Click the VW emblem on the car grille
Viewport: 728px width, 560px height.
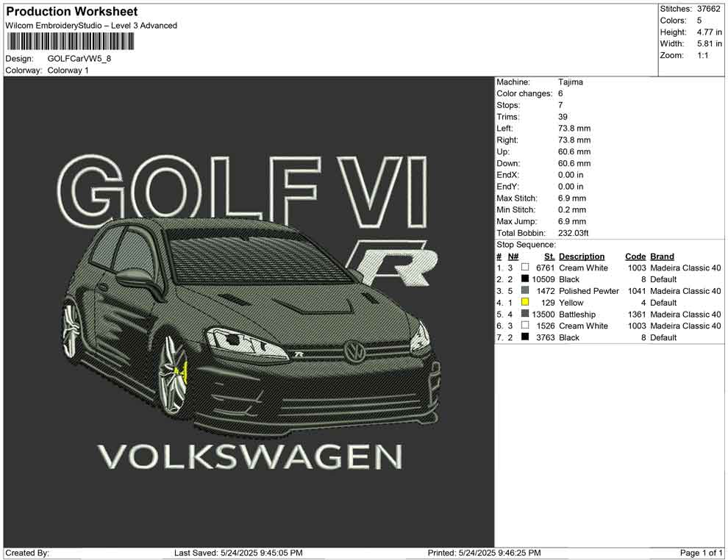click(x=355, y=351)
